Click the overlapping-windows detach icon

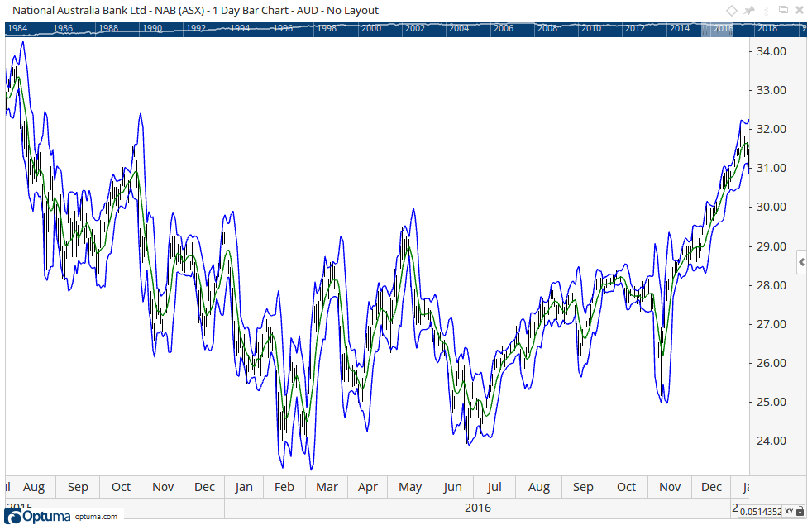pos(784,10)
